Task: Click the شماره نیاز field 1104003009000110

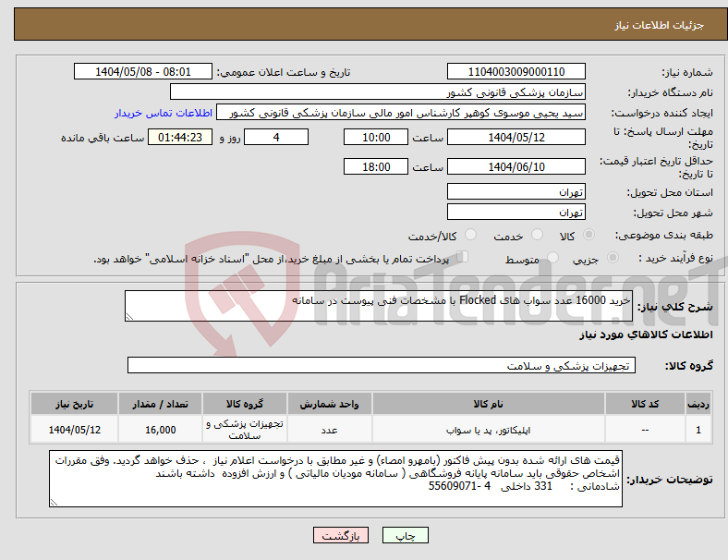Action: 516,71
